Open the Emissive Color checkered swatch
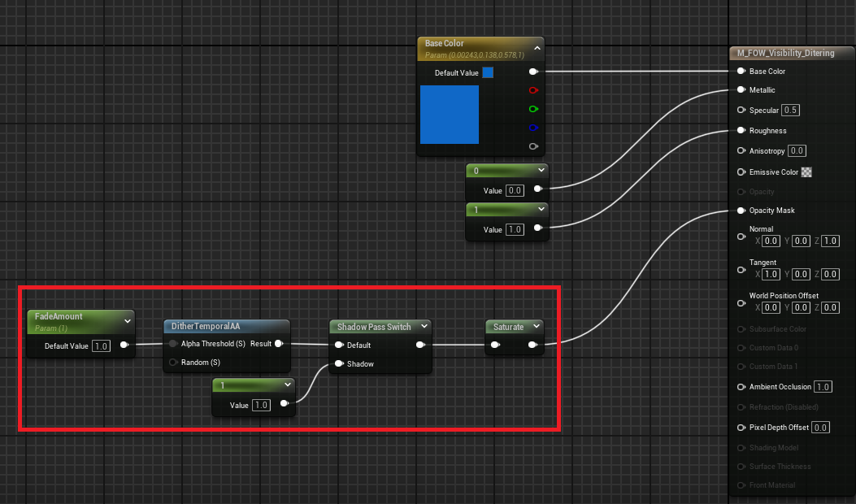The image size is (856, 504). 806,172
